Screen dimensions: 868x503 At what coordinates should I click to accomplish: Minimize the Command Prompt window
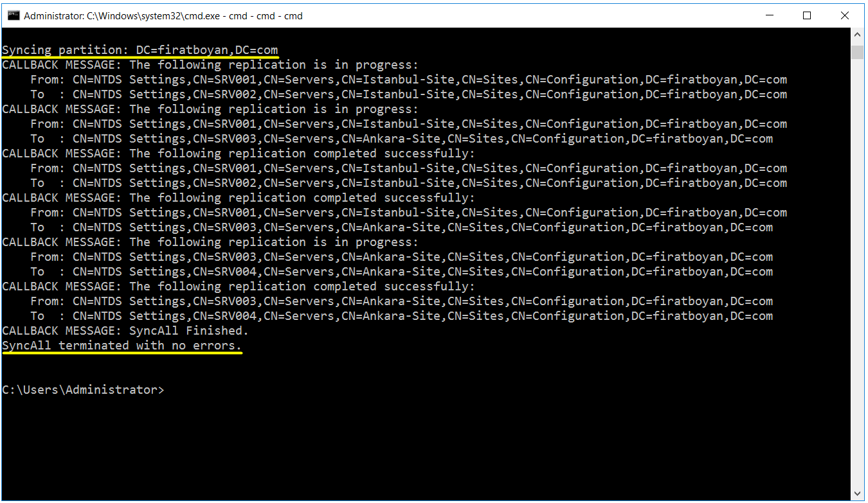pos(769,15)
